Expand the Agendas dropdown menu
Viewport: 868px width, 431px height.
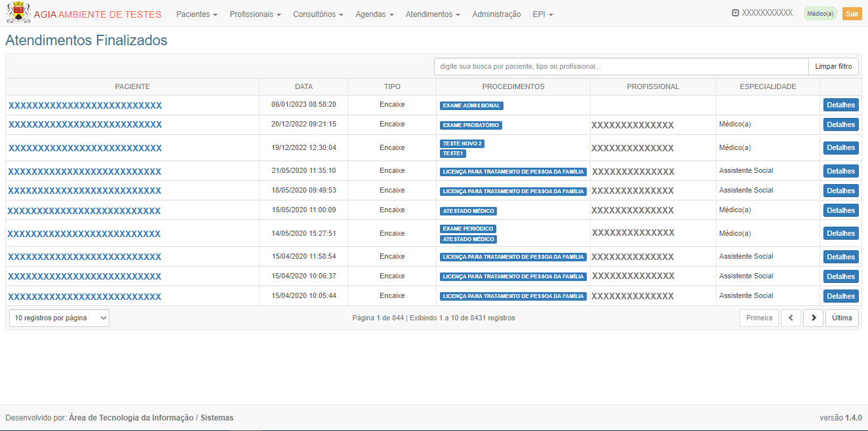374,14
